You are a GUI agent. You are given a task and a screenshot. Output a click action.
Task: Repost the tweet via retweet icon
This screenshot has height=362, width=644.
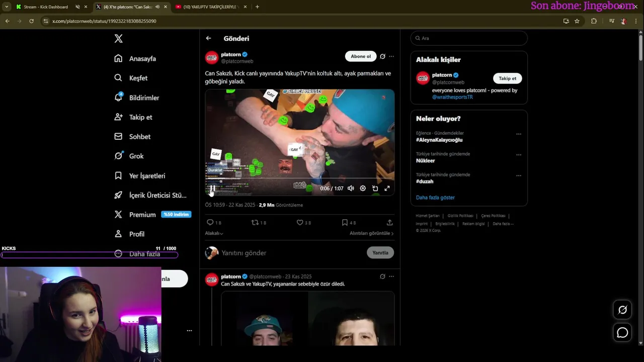[259, 222]
